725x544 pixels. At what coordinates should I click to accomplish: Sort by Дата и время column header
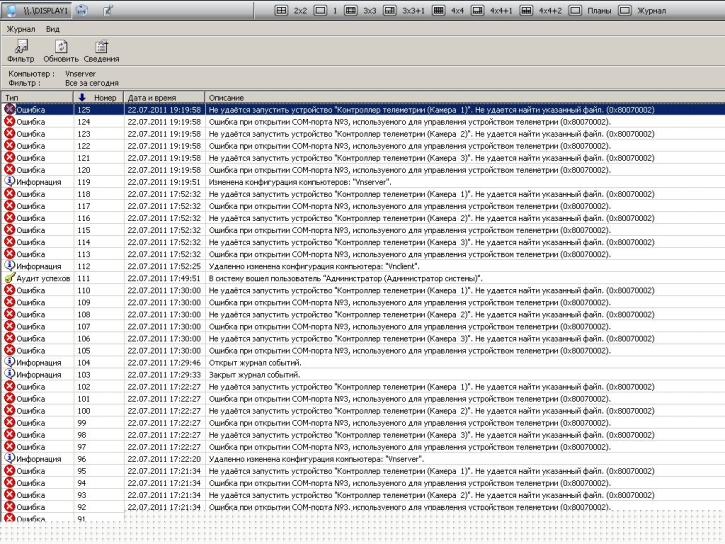[x=164, y=97]
